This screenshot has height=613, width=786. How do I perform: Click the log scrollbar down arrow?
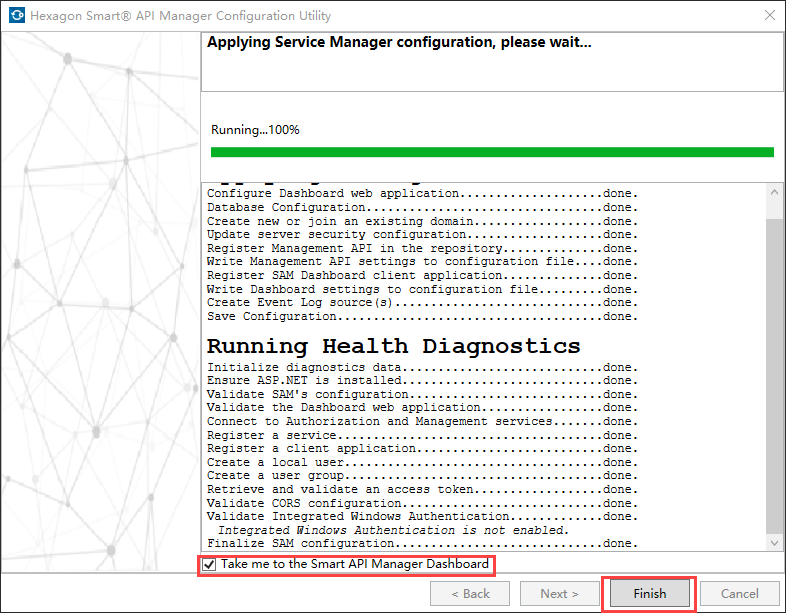pos(774,542)
